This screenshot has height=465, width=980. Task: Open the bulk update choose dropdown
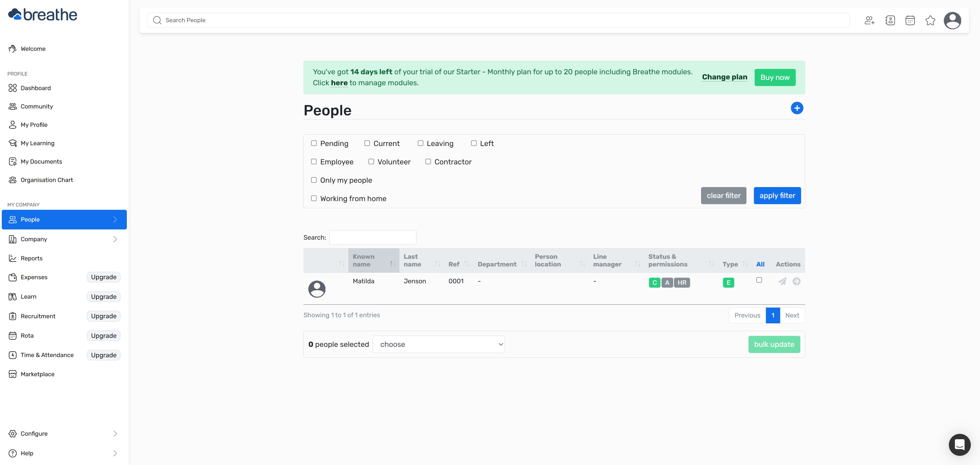click(x=439, y=344)
